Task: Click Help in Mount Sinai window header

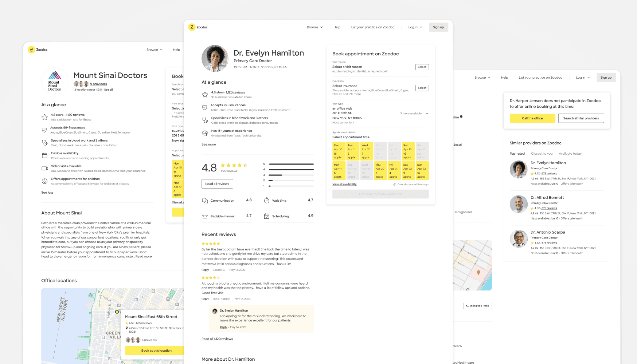Action: coord(176,50)
